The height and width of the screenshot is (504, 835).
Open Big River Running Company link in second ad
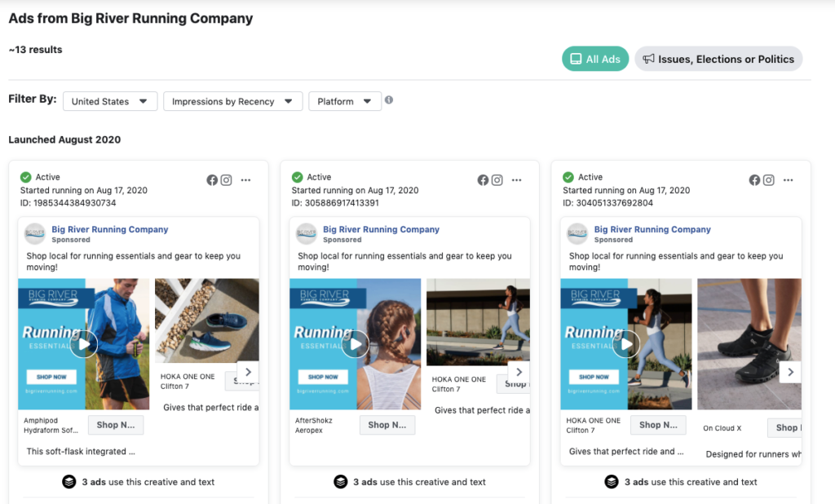coord(382,229)
